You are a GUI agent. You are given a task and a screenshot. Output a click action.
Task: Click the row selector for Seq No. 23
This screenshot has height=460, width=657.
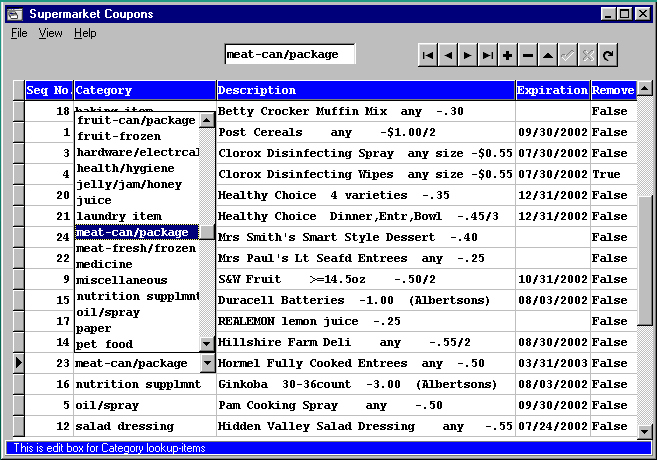18,363
